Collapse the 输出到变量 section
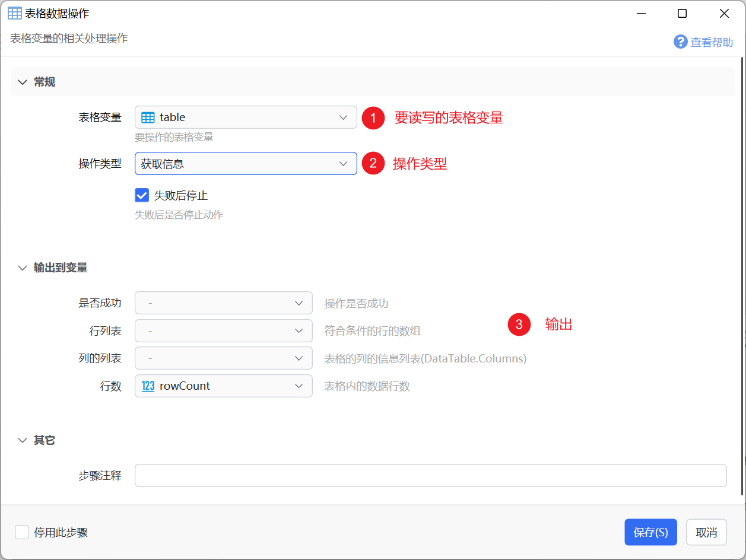 [x=23, y=268]
